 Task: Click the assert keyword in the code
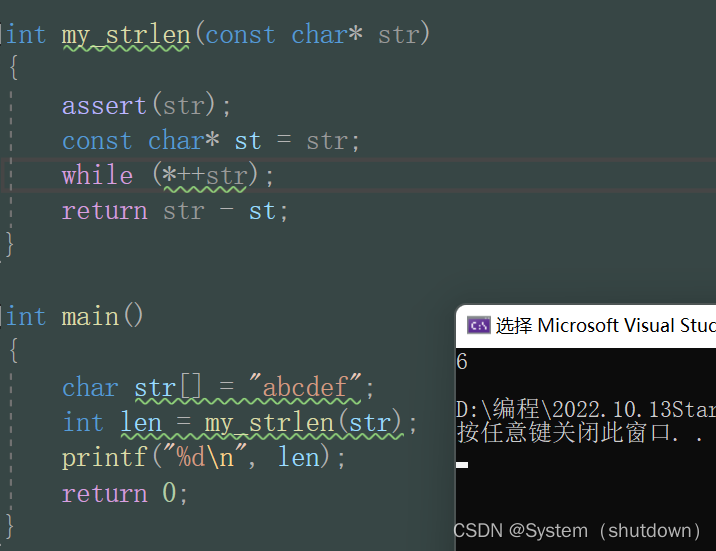(104, 105)
